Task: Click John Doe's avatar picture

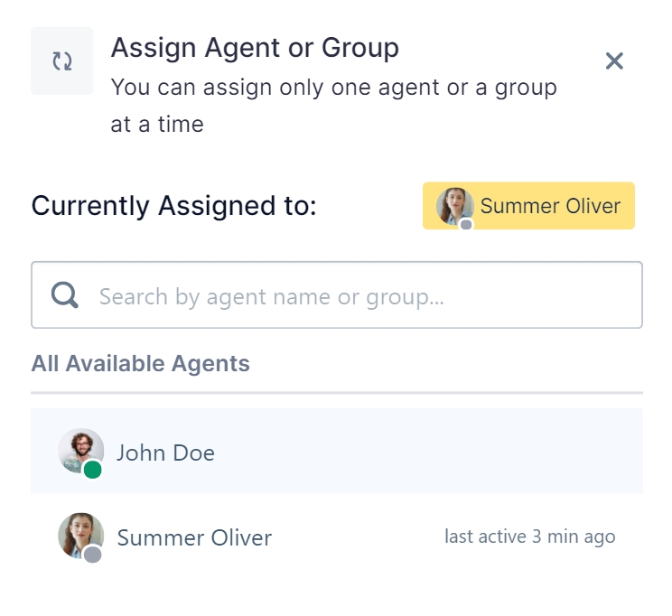Action: (80, 451)
